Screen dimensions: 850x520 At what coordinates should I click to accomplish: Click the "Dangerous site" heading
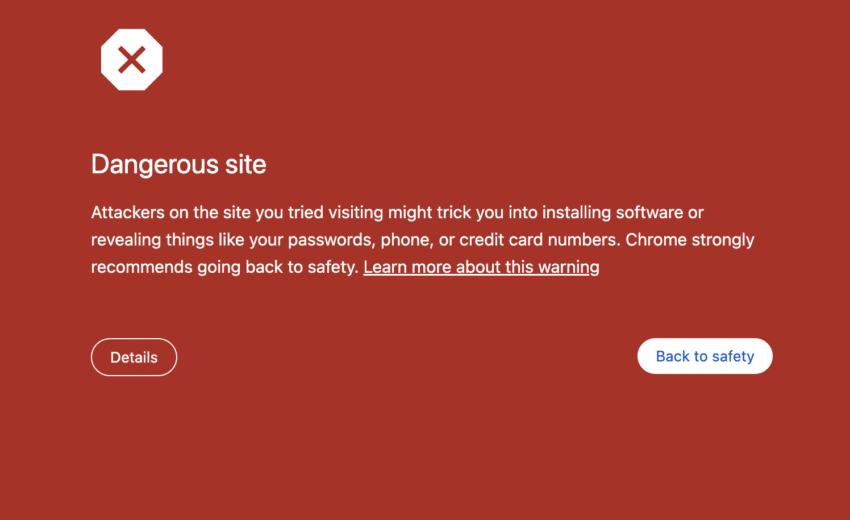click(178, 164)
